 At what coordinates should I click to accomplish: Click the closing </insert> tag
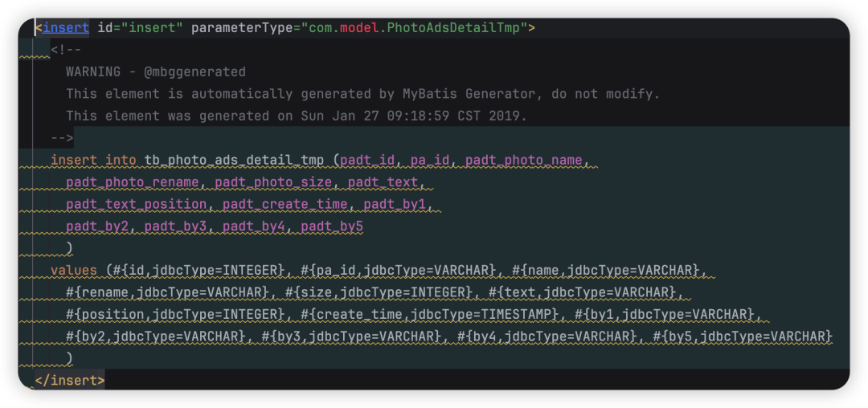click(70, 380)
